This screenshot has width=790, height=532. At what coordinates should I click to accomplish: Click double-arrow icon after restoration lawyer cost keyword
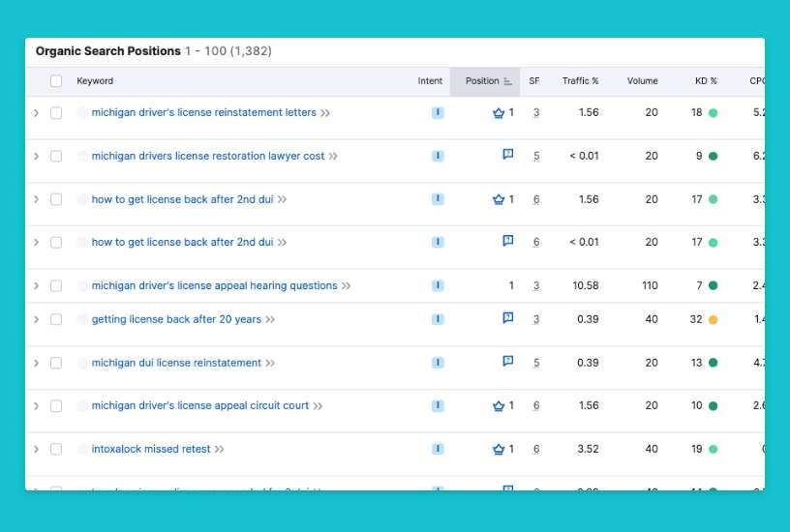click(333, 156)
